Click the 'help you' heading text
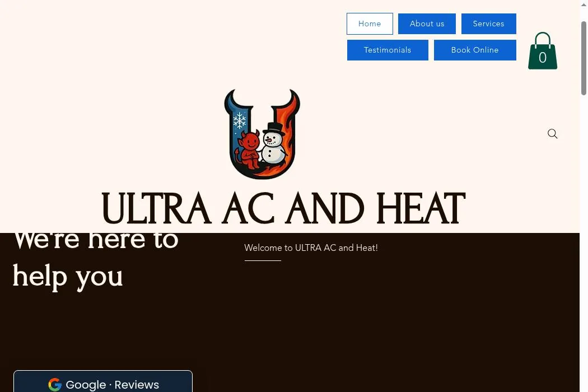 pos(68,277)
